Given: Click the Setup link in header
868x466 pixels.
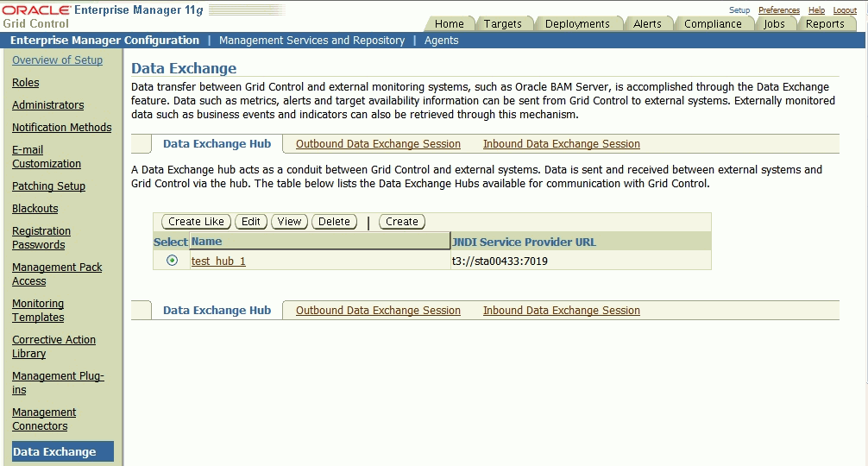Looking at the screenshot, I should coord(739,10).
